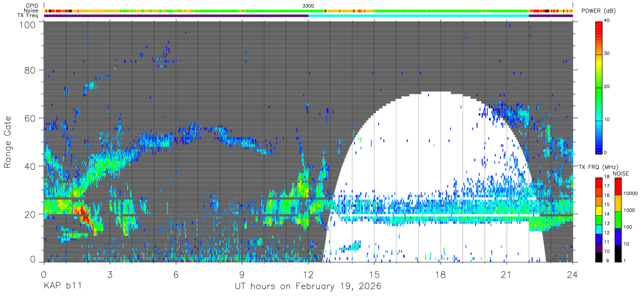644x297 pixels.
Task: Click the x-axis tick label '6'
Action: coord(176,274)
